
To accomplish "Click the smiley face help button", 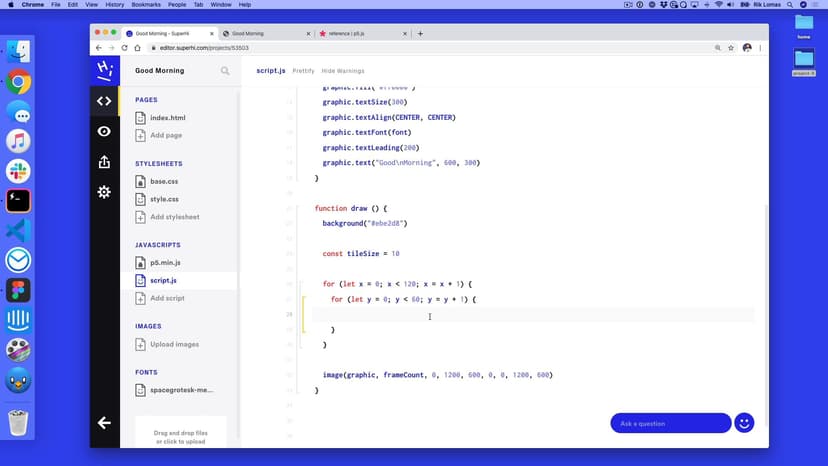I will tap(743, 423).
